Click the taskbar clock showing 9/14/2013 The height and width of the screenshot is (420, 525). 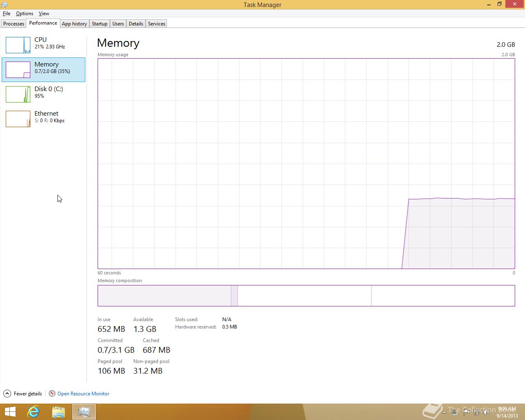[x=507, y=412]
